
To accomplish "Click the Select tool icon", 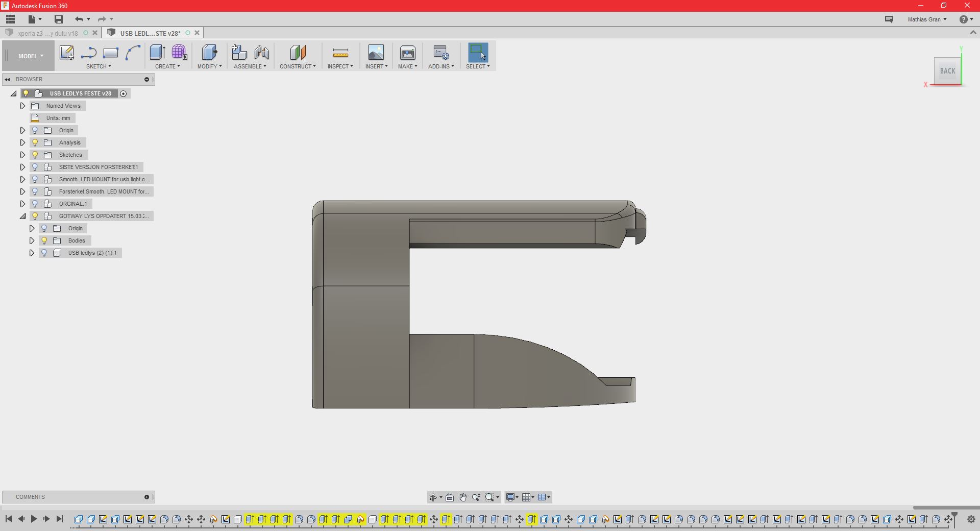I will [478, 53].
